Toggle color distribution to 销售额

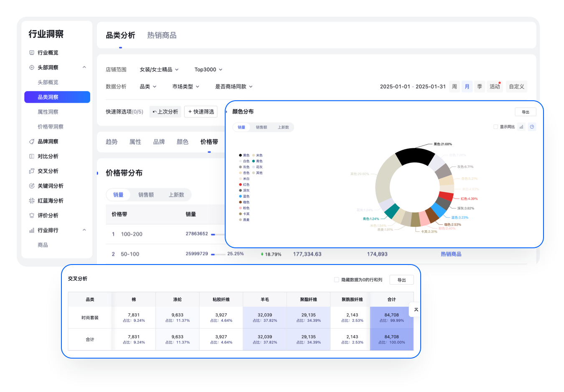click(x=261, y=127)
